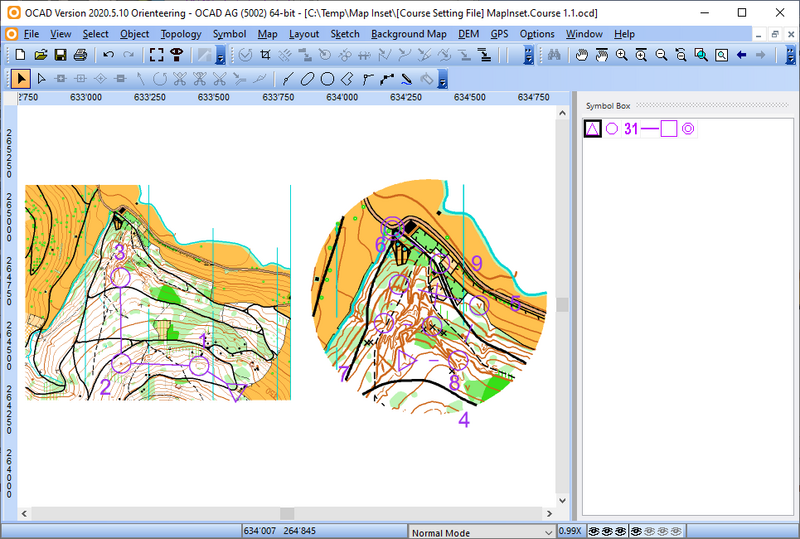Open the File menu
The height and width of the screenshot is (539, 800).
31,34
